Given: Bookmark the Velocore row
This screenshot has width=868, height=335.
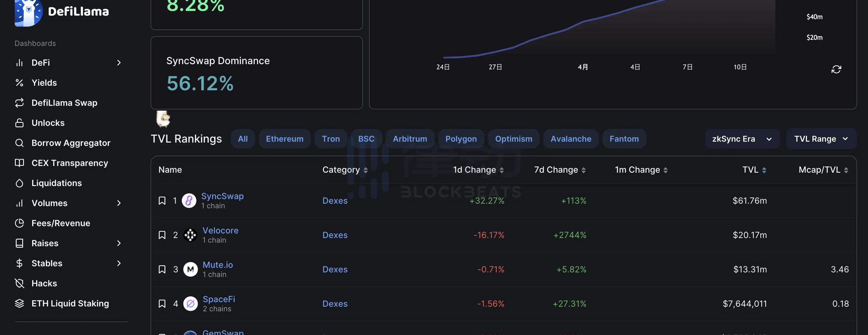Looking at the screenshot, I should tap(162, 235).
